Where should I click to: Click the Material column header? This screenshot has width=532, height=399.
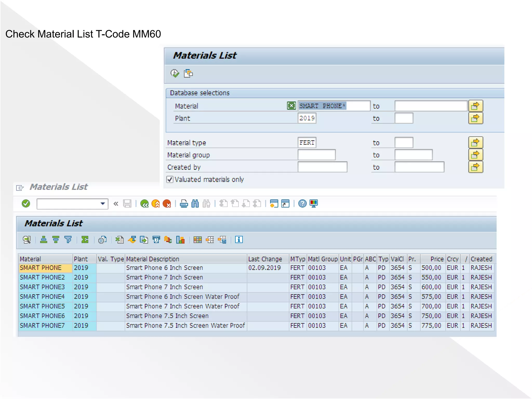45,259
